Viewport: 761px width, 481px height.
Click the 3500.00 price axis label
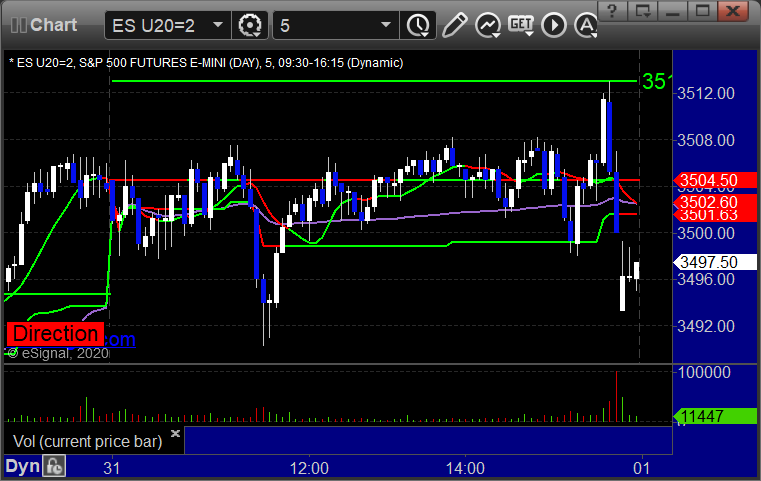point(706,233)
